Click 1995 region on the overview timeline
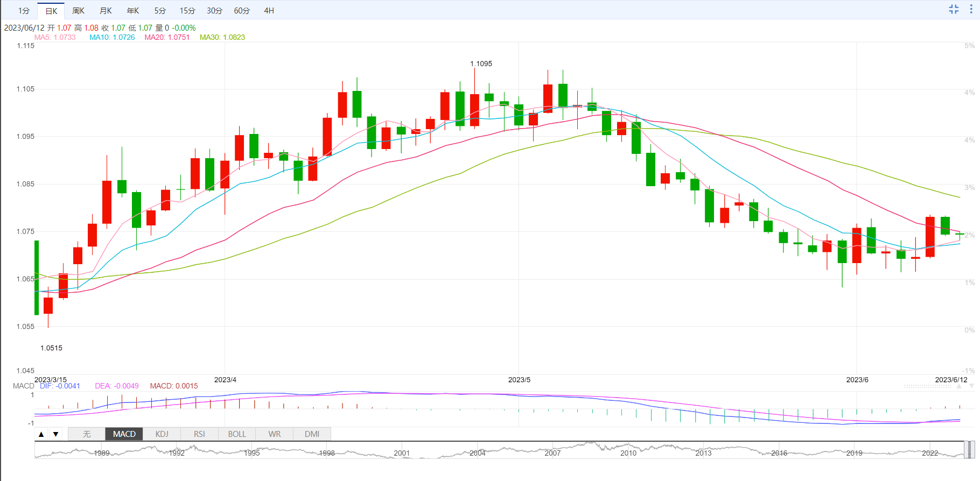The image size is (980, 481). [x=252, y=453]
